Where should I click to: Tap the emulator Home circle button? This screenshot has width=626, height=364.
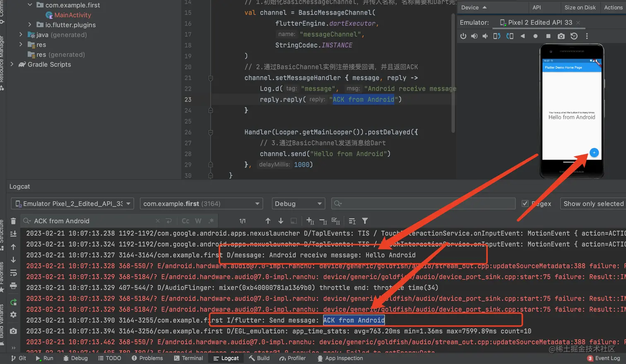[535, 36]
